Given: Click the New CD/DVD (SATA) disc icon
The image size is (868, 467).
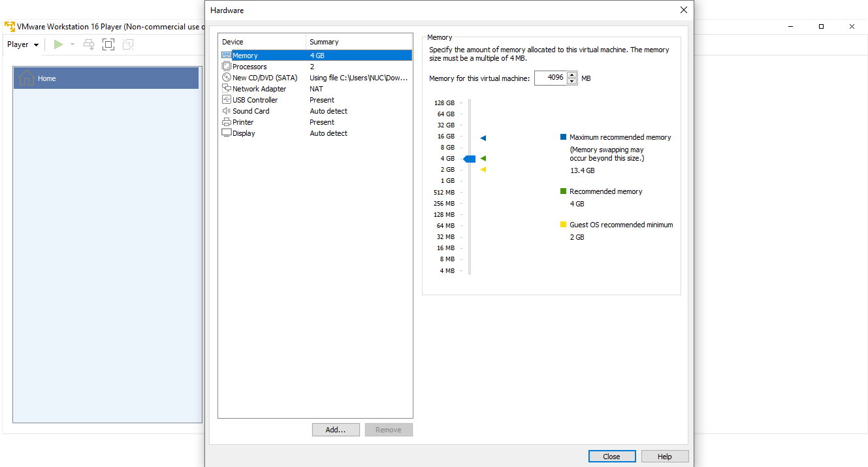Looking at the screenshot, I should coord(227,78).
